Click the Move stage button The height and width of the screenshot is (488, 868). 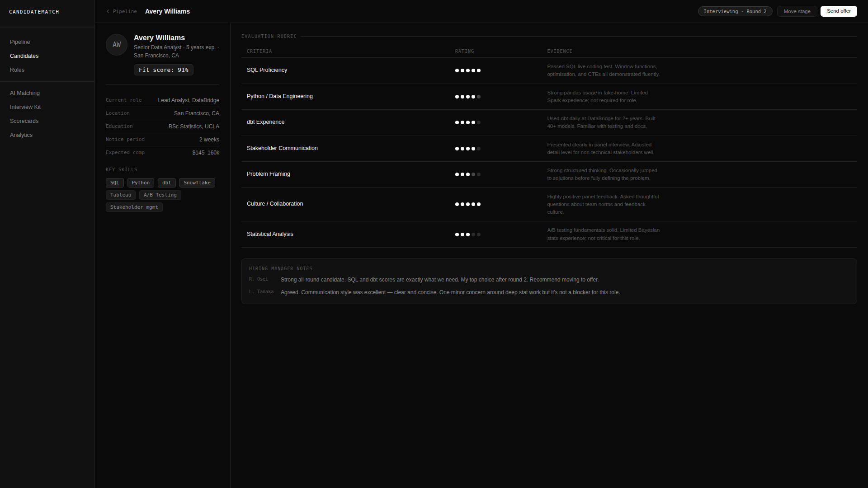pos(797,11)
